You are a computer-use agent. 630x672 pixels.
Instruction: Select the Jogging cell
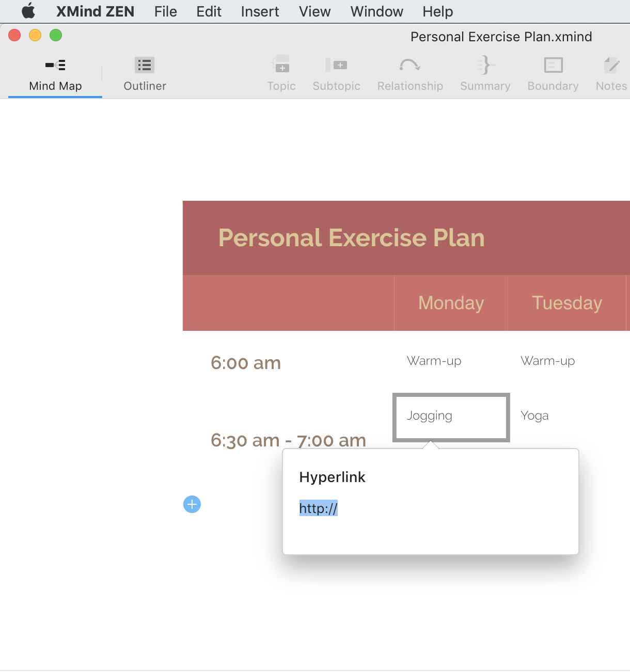pyautogui.click(x=451, y=418)
